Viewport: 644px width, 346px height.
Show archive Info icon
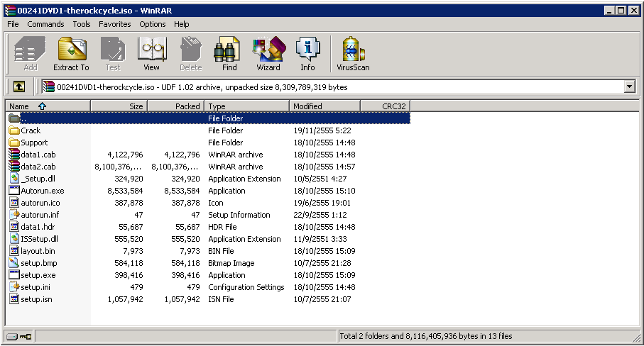tap(307, 49)
